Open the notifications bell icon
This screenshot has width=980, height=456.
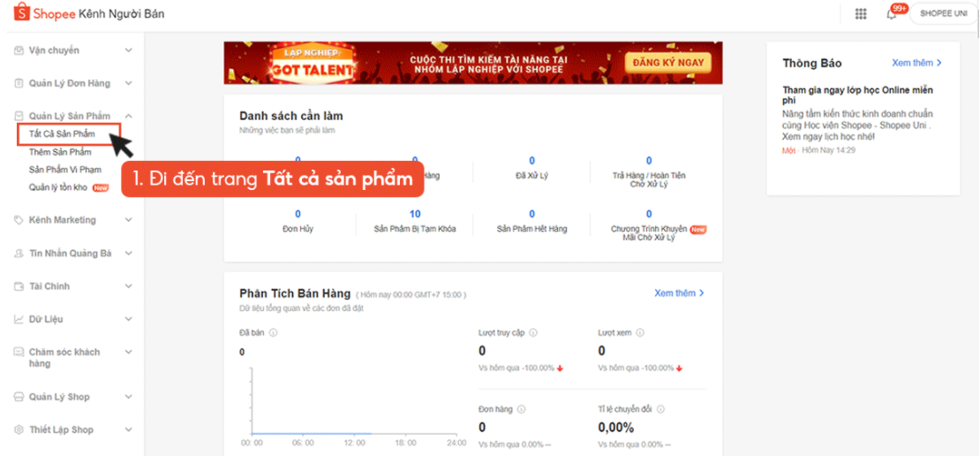point(891,13)
